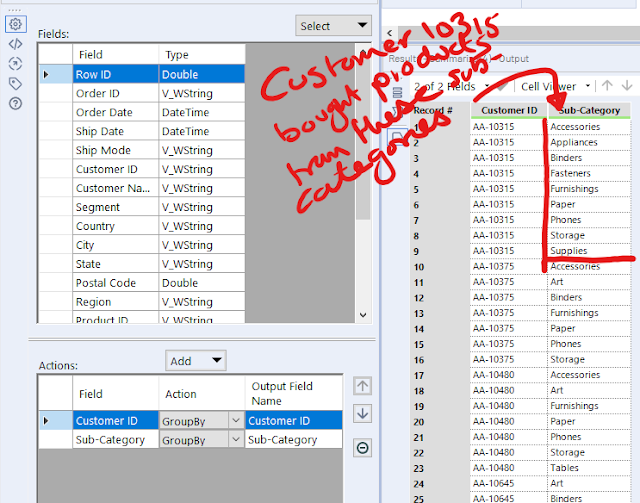This screenshot has width=640, height=503.
Task: Click Double type of Postal Code
Action: [202, 283]
